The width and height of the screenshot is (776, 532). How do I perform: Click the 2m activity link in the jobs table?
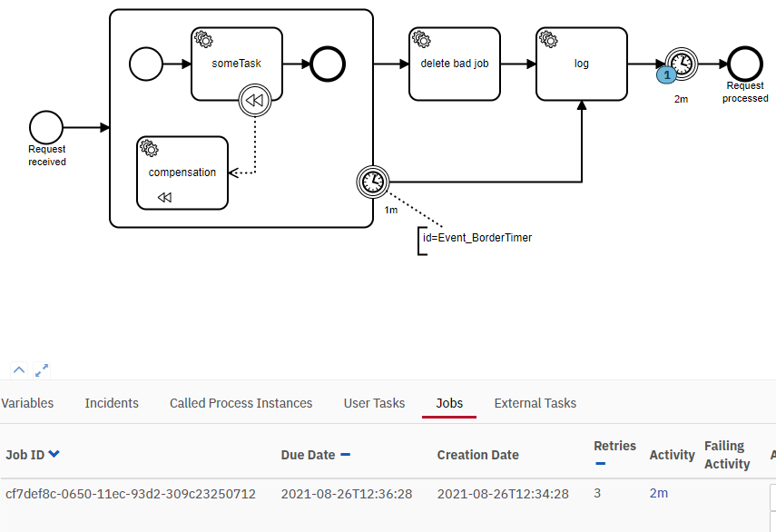pyautogui.click(x=658, y=493)
